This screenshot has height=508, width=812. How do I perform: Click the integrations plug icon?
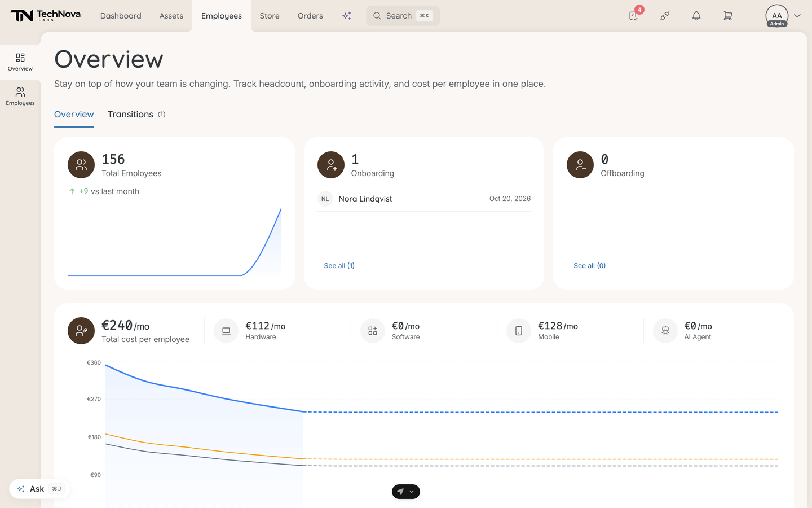(665, 16)
